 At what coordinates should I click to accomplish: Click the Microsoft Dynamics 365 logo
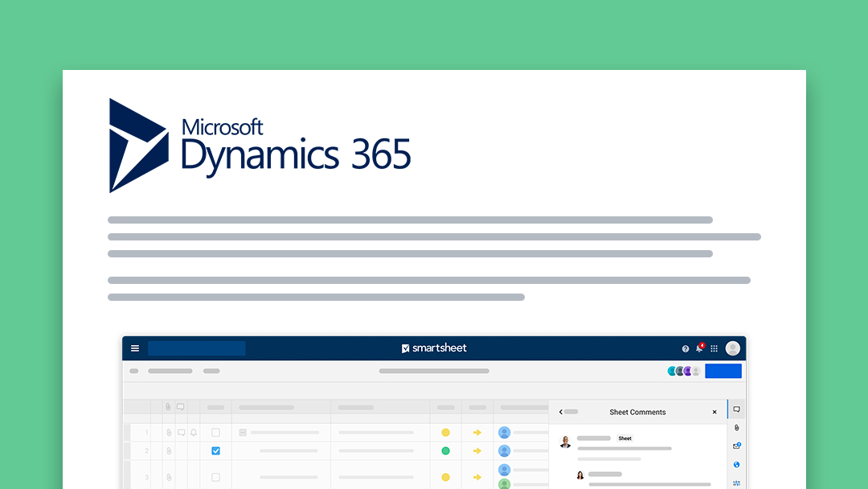pyautogui.click(x=260, y=146)
